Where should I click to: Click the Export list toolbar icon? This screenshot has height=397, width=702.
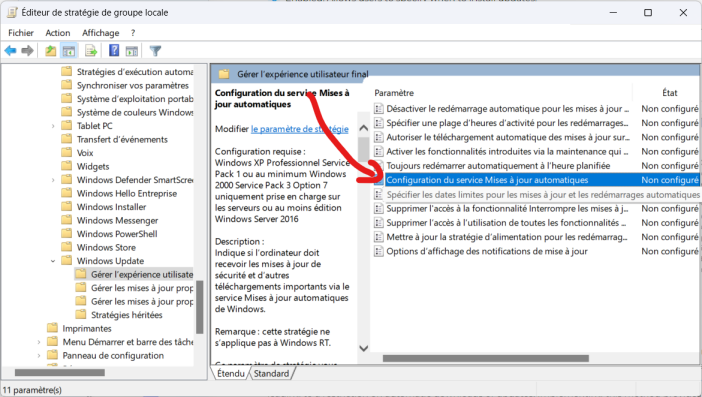[x=91, y=51]
